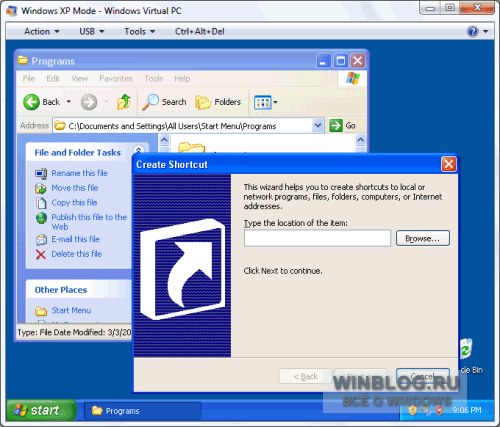Screen dimensions: 500x427
Task: Click Rename this file icon
Action: tap(41, 173)
